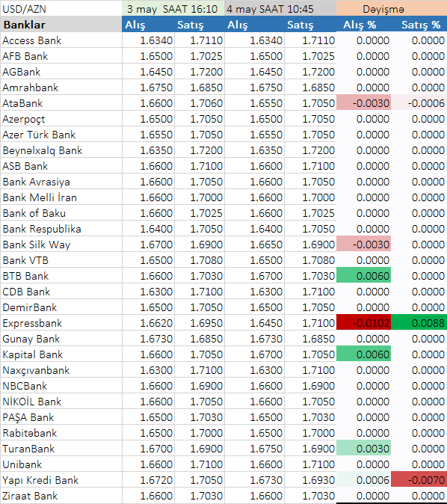Select Expressbank's green 0.0088 cell
This screenshot has width=447, height=504.
pyautogui.click(x=419, y=323)
